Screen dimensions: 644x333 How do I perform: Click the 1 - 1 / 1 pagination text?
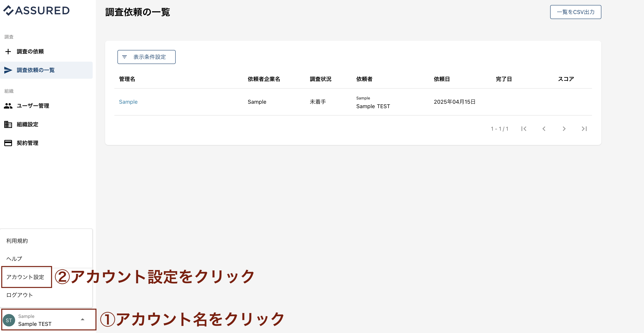(500, 129)
